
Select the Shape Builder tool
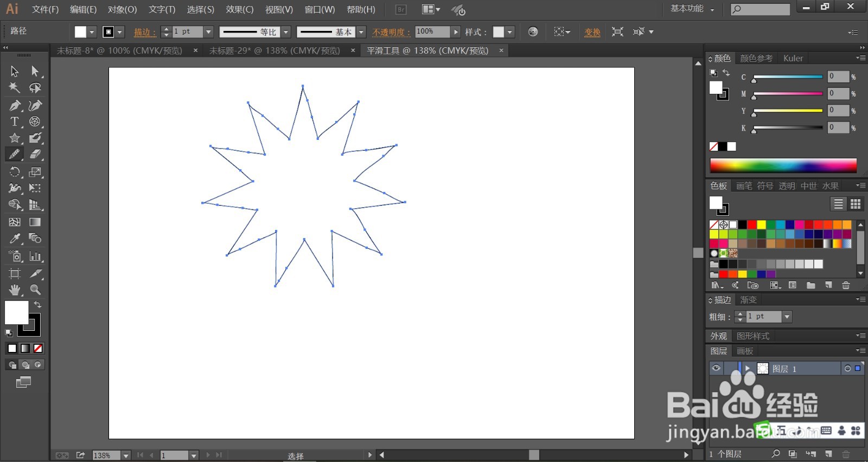point(15,204)
